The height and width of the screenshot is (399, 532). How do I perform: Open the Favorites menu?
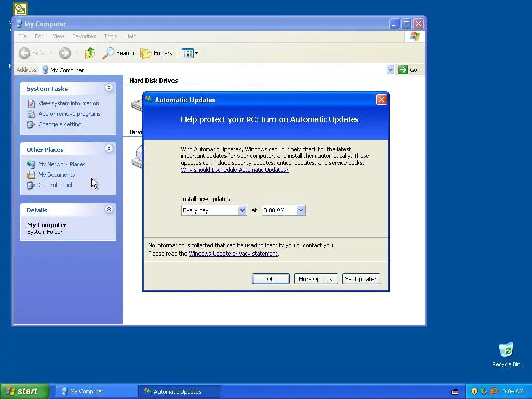point(84,36)
